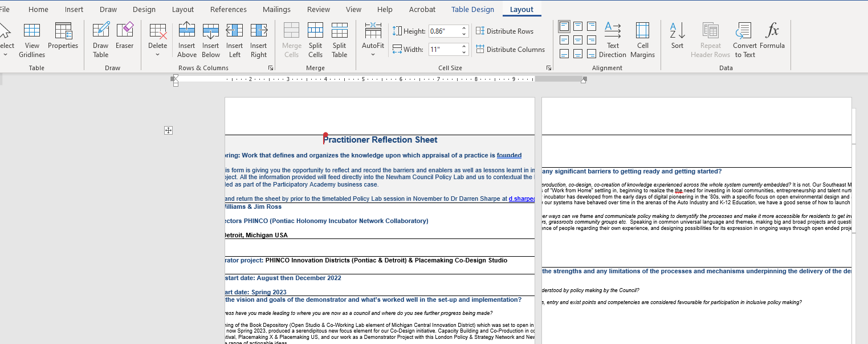
Task: Insert a row below
Action: tap(211, 40)
